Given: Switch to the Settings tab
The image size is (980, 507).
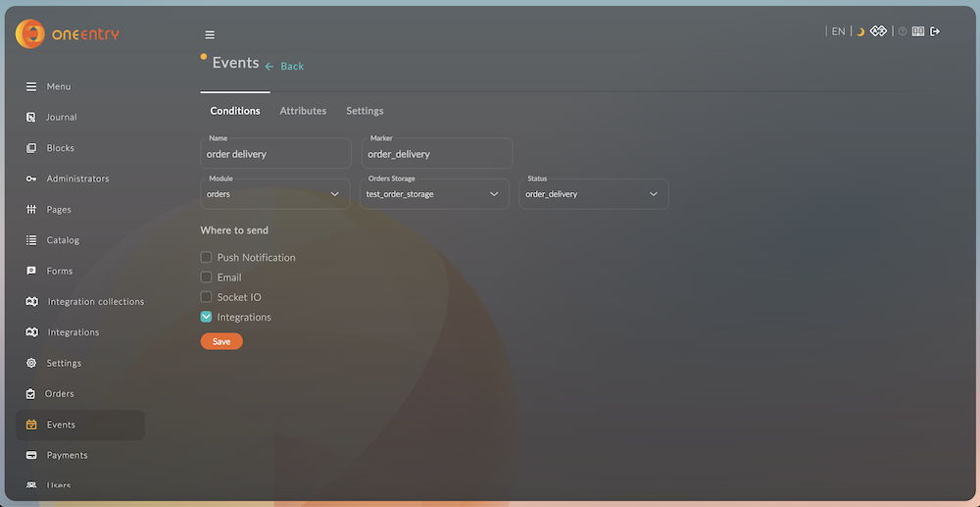Looking at the screenshot, I should [x=365, y=111].
